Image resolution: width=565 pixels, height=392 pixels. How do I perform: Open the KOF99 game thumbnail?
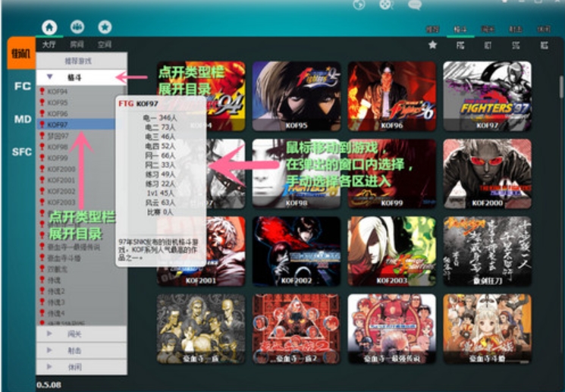(x=391, y=174)
